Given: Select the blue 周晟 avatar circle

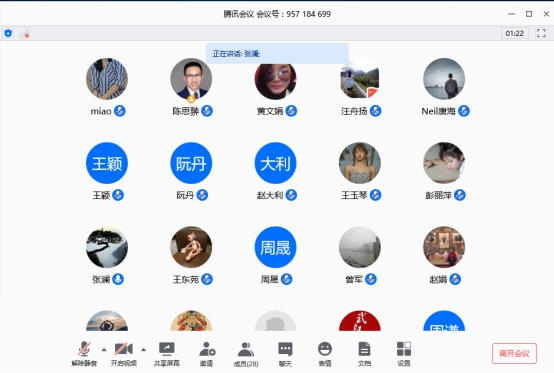Looking at the screenshot, I should [275, 247].
